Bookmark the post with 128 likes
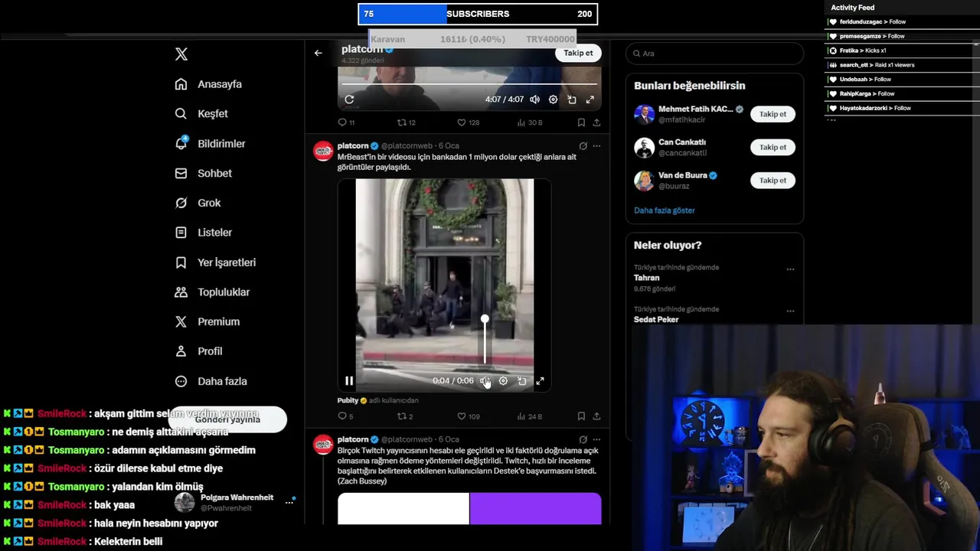The image size is (980, 551). tap(581, 122)
